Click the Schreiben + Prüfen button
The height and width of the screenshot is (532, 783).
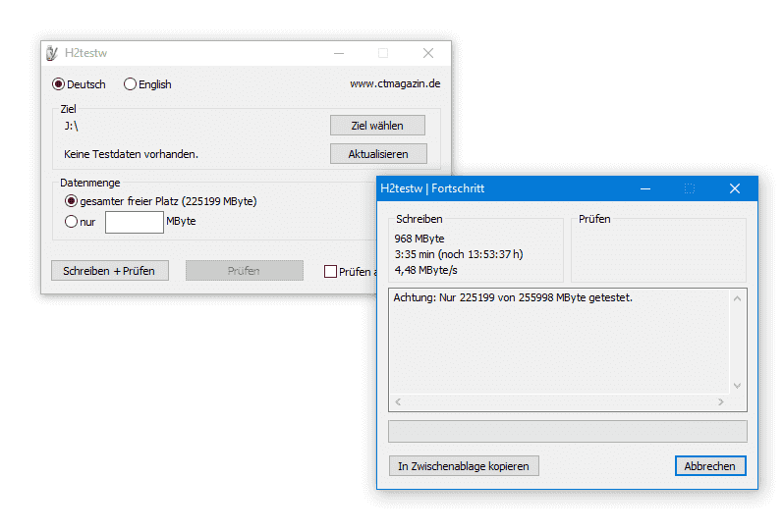tap(109, 271)
